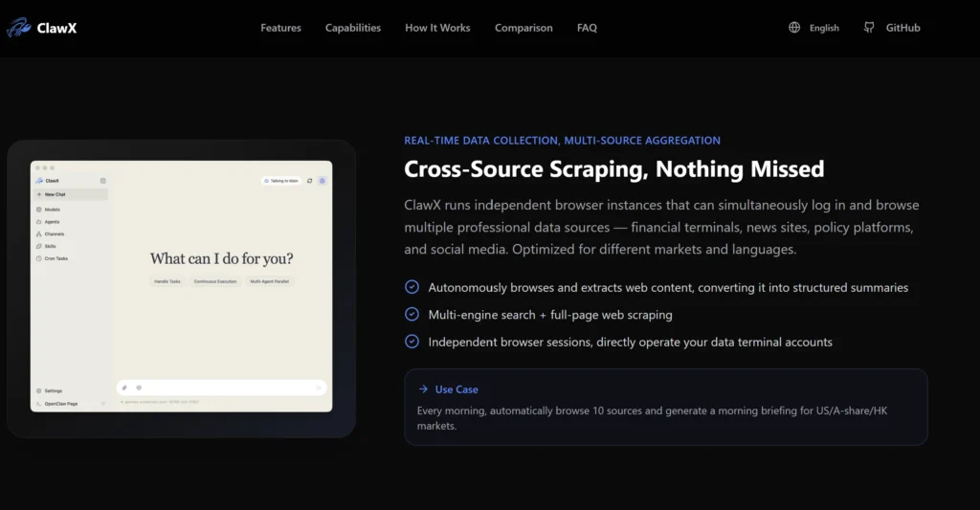Click the refresh icon in app preview header
980x510 pixels.
coord(309,181)
